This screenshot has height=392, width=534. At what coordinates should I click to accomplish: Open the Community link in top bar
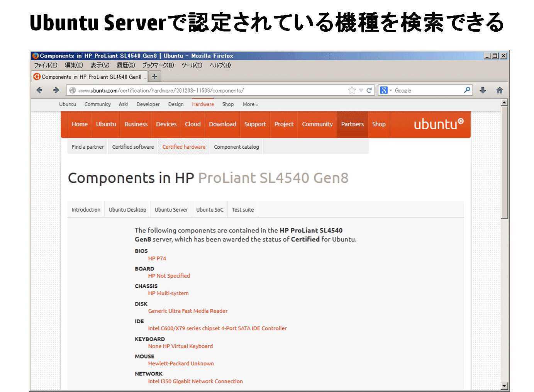[97, 104]
